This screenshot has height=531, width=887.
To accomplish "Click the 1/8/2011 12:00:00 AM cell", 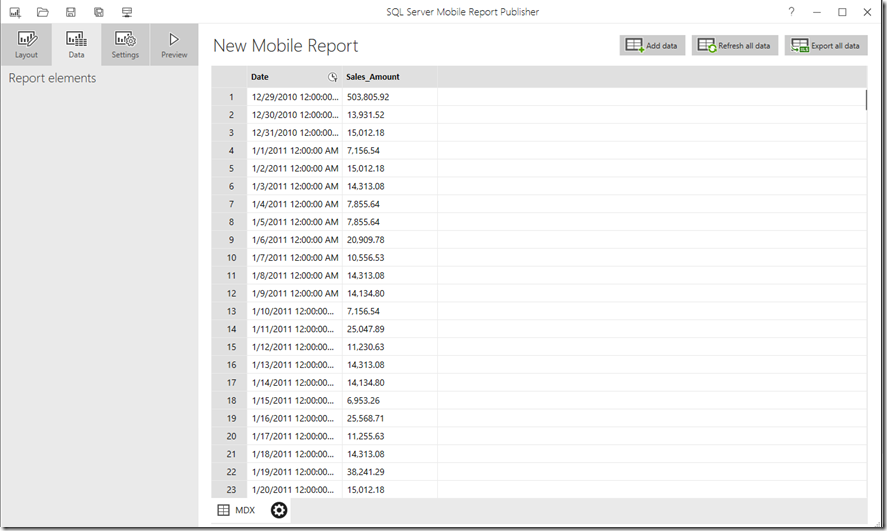I will 294,275.
